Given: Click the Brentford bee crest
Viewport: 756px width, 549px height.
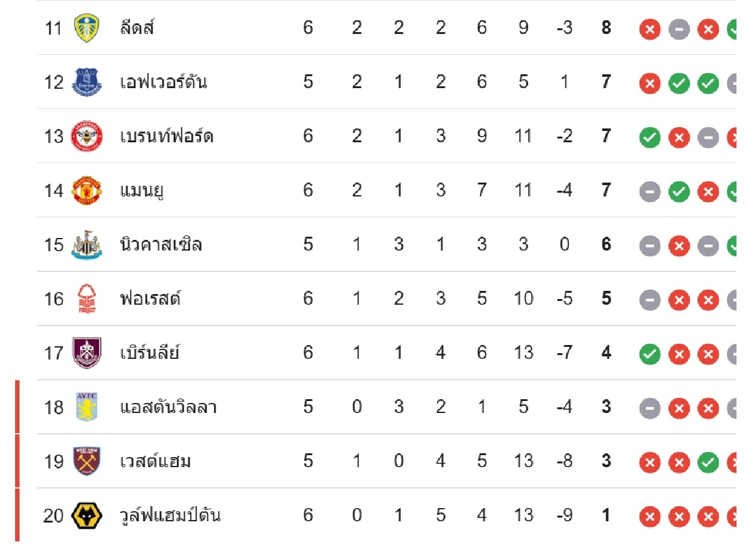Looking at the screenshot, I should point(86,136).
